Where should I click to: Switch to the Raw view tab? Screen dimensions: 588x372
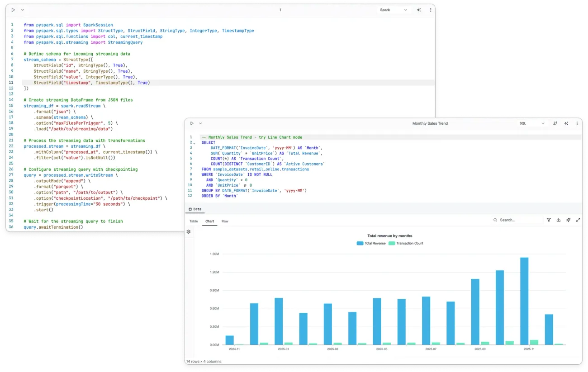pos(225,221)
